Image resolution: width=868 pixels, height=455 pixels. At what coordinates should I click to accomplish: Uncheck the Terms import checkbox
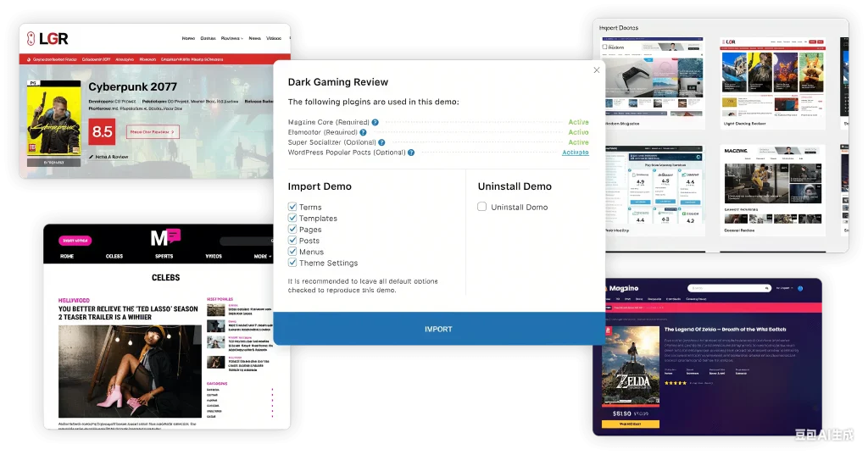(x=292, y=207)
